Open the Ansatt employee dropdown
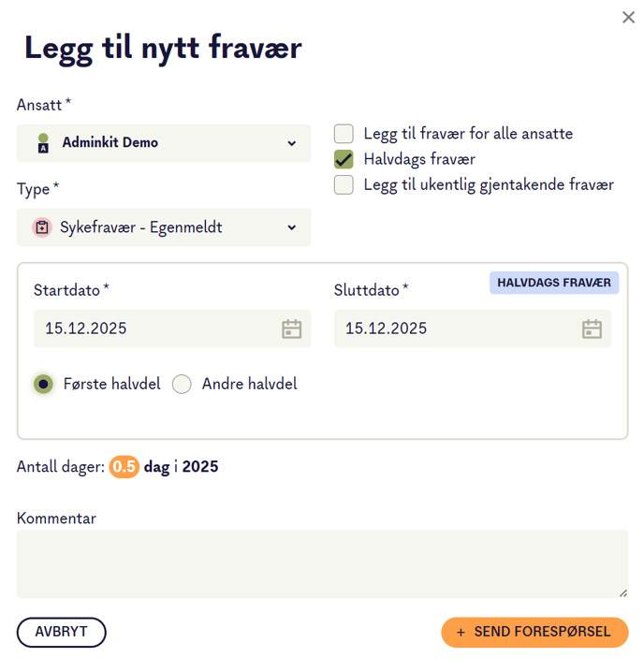The image size is (644, 672). (164, 143)
